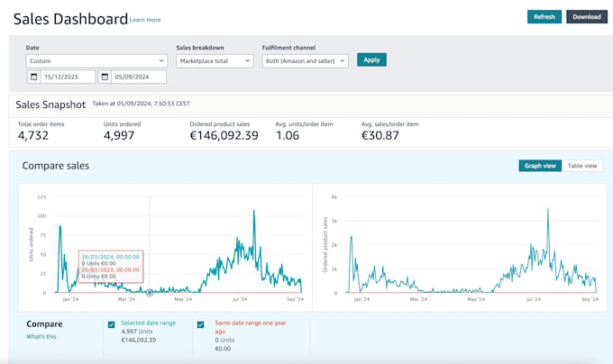
Task: Click the Sep '24 label on units graph
Action: [x=295, y=299]
